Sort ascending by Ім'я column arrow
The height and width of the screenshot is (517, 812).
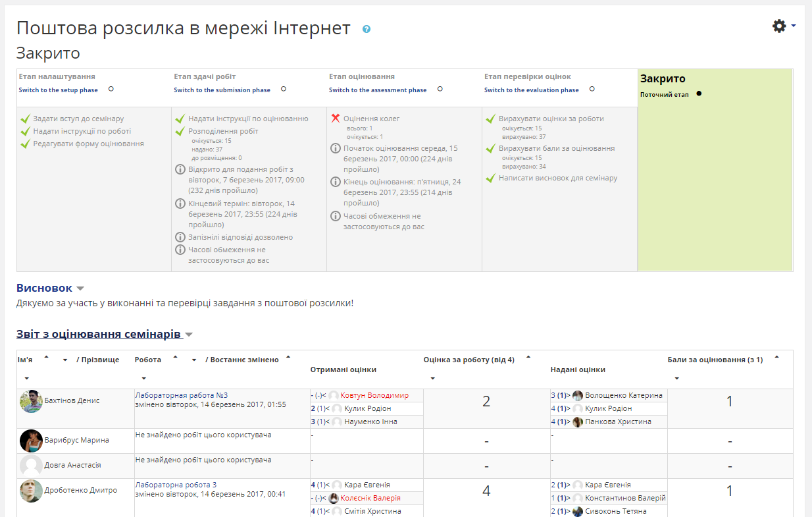point(46,357)
